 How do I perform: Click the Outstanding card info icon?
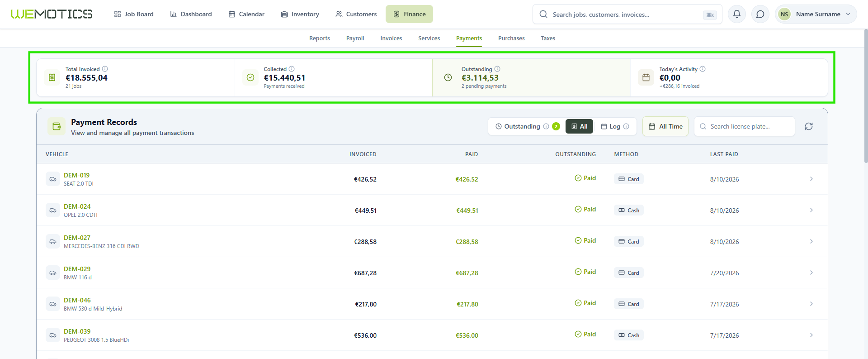[497, 69]
